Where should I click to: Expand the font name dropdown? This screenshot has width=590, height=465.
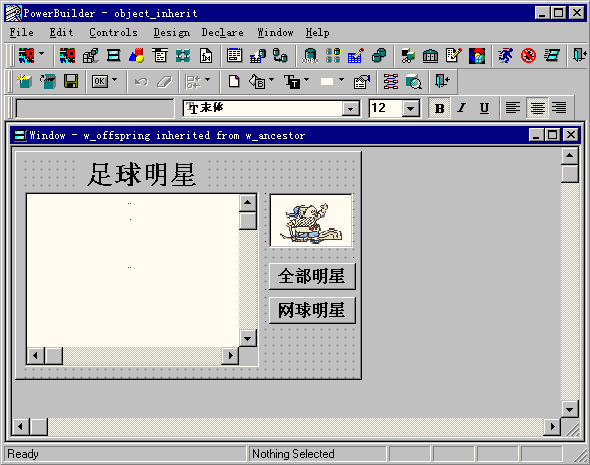point(351,109)
